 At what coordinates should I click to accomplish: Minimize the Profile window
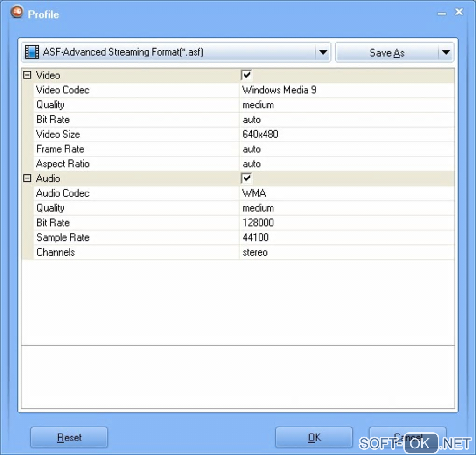click(x=441, y=14)
